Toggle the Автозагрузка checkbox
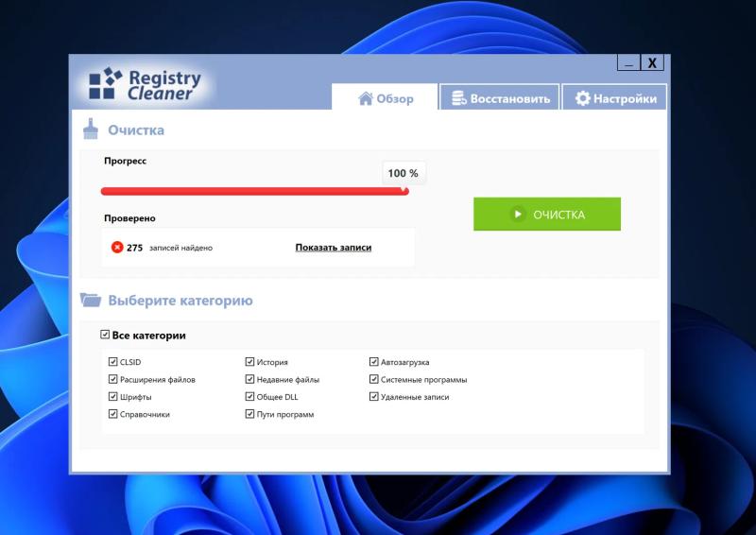Screen dimensions: 756x535 point(373,361)
